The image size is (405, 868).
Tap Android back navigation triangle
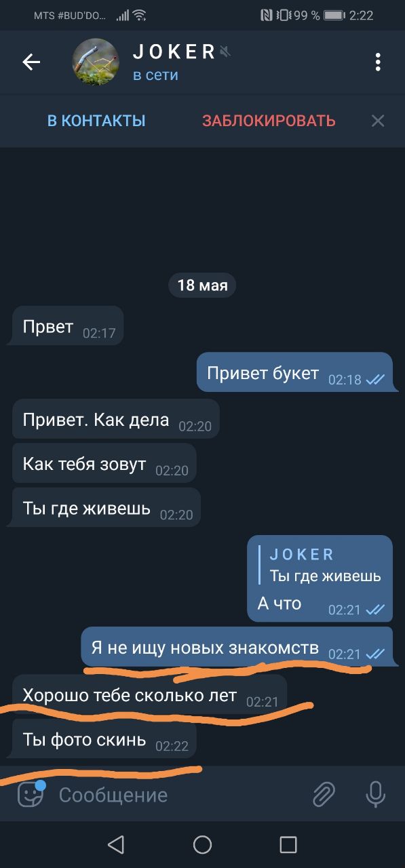116,844
